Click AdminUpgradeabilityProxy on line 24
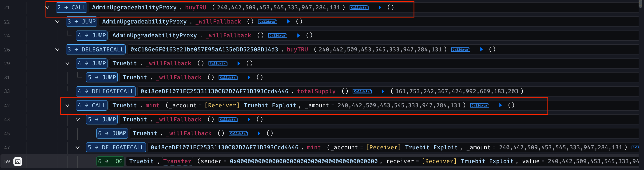The width and height of the screenshot is (644, 170). point(155,35)
